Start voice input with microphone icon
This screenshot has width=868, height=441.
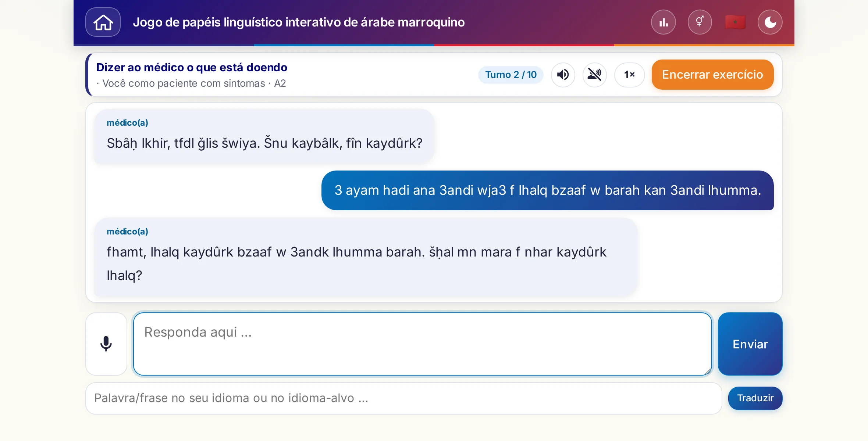click(x=106, y=344)
